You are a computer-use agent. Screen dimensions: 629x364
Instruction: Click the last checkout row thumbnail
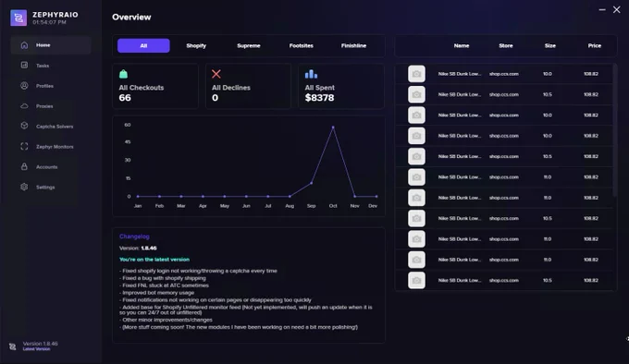pos(416,280)
